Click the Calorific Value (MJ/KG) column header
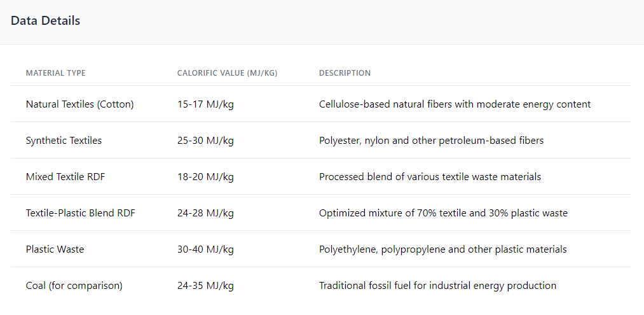Image resolution: width=644 pixels, height=315 pixels. coord(227,73)
